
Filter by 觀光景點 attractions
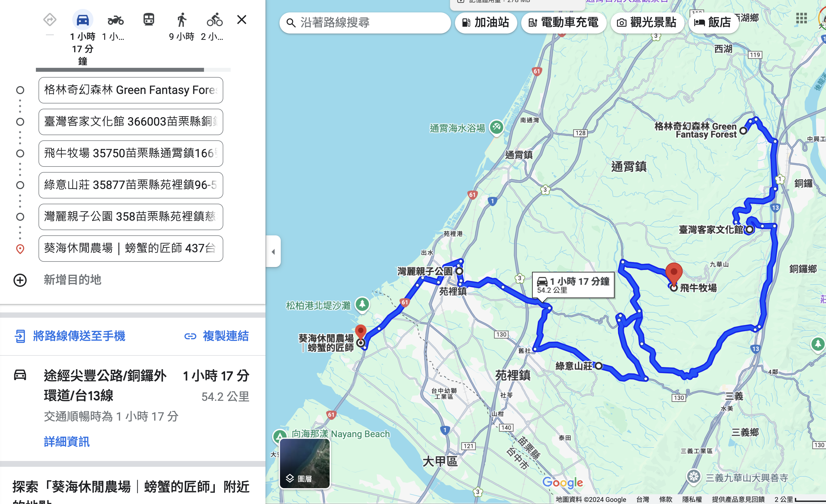[647, 23]
